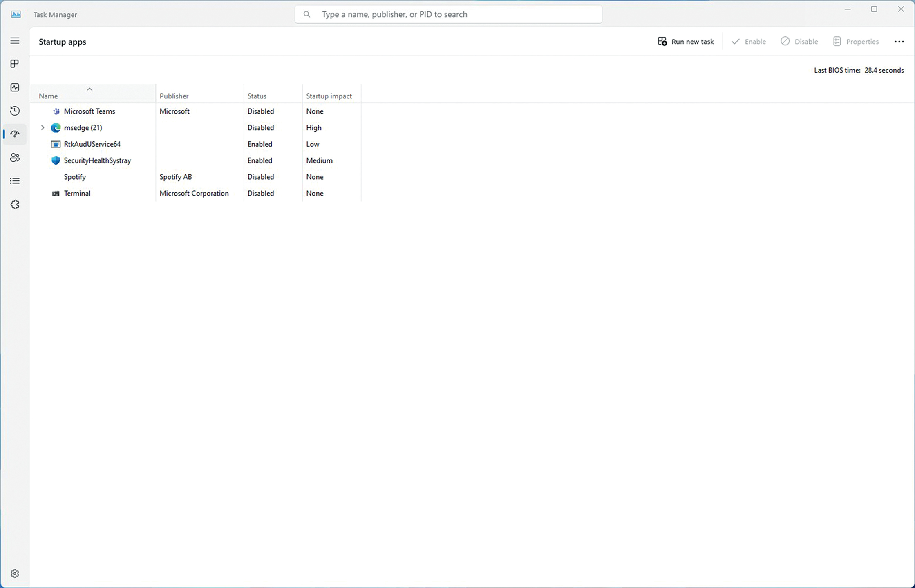Click the Microsoft Corporation publisher cell
The height and width of the screenshot is (588, 915).
[x=194, y=193]
